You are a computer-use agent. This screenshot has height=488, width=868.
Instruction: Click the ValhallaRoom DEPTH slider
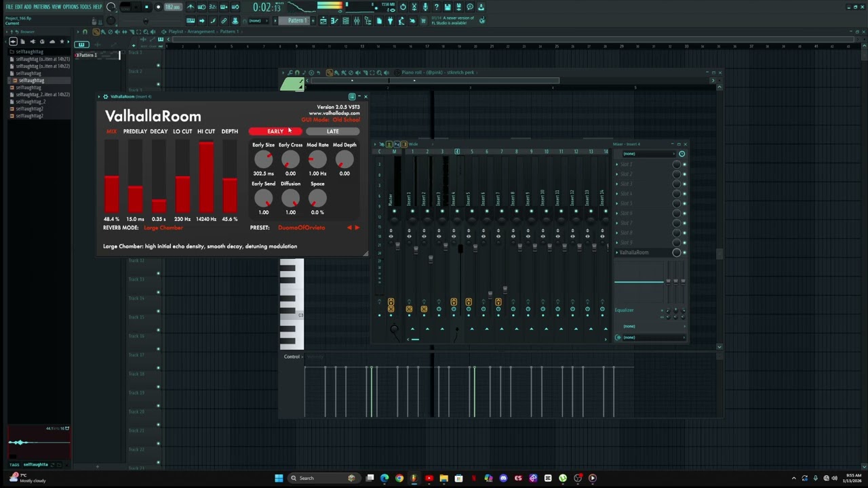230,176
